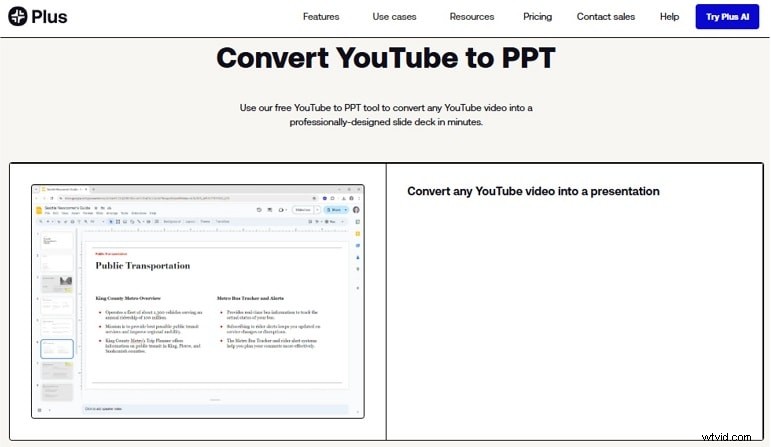
Task: Select the first slide thumbnail in filmstrip
Action: 57,241
